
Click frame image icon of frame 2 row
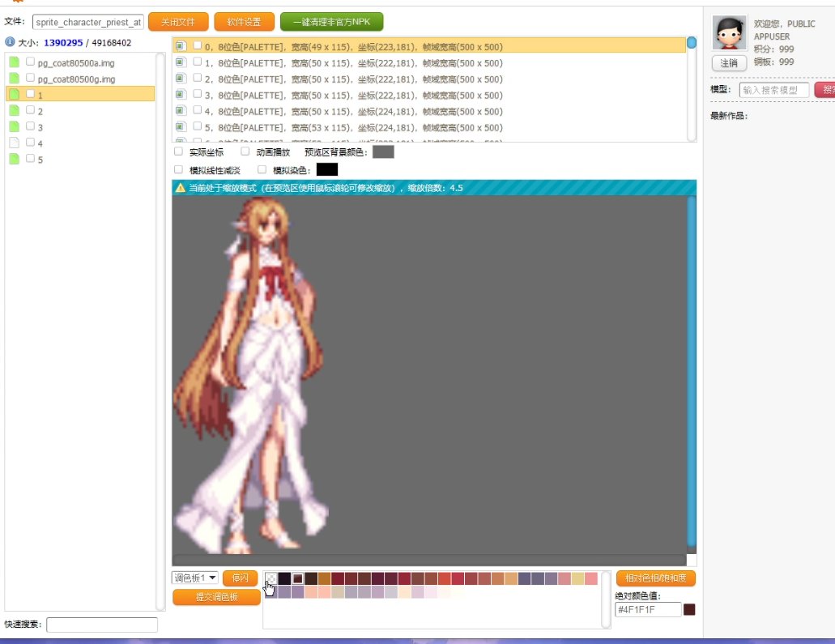tap(181, 79)
